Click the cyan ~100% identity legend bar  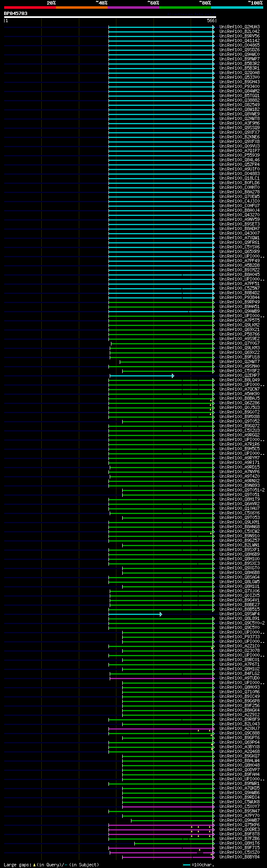tap(237, 8)
